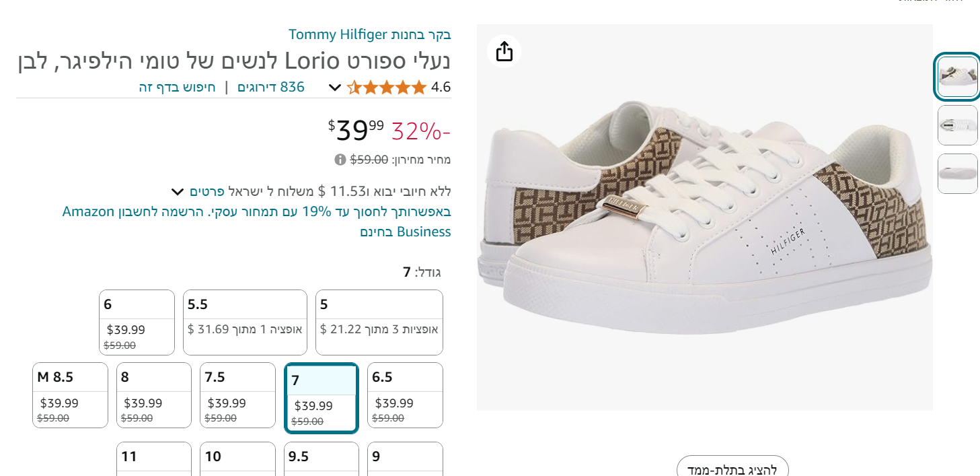
Task: Show the second shoe thumbnail view
Action: pyautogui.click(x=957, y=125)
